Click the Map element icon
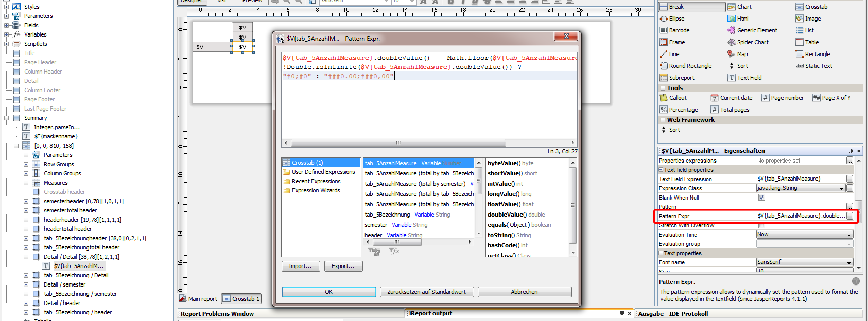 point(732,54)
